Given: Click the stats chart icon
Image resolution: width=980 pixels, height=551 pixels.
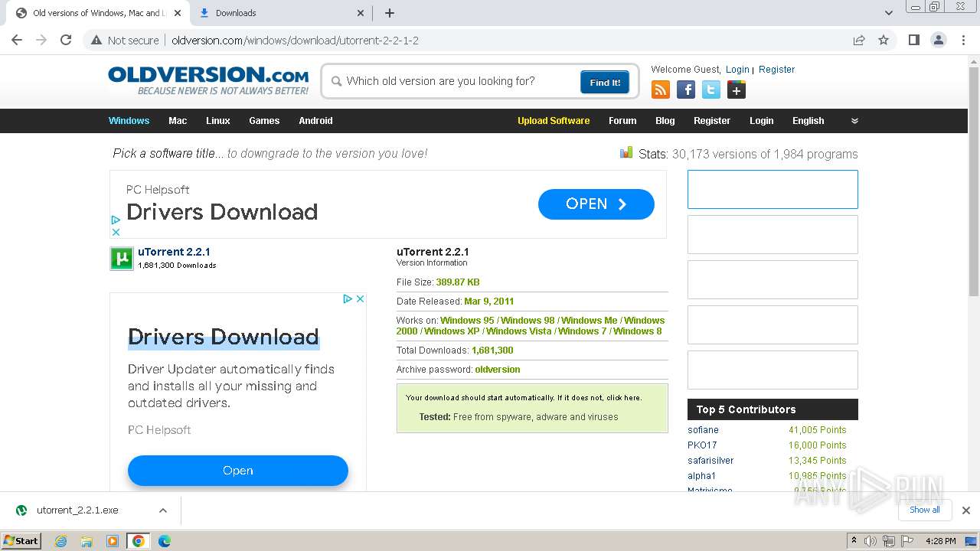Looking at the screenshot, I should (x=626, y=152).
